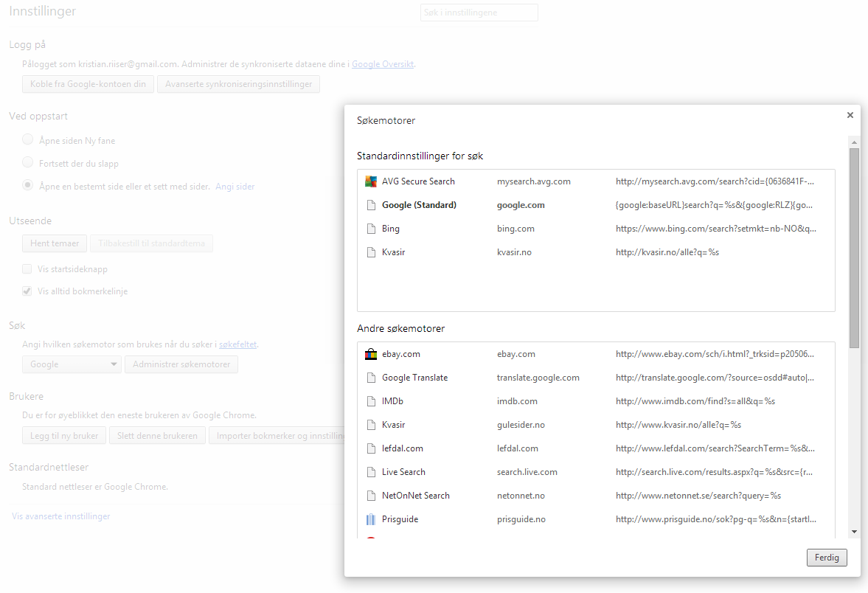Click the 'Administrer søkemotorer' button

[181, 364]
